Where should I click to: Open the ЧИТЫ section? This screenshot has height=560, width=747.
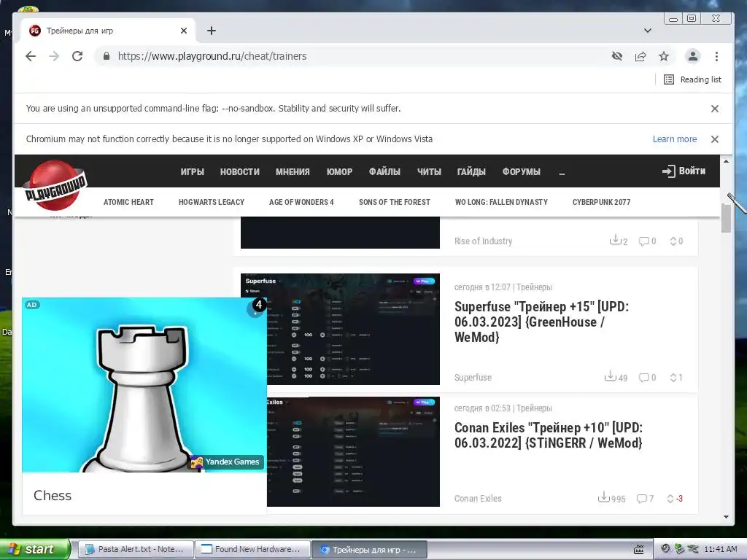pos(429,172)
